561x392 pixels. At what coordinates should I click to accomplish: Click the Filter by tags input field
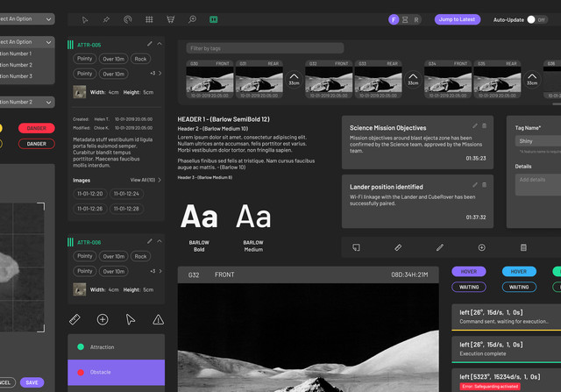pos(265,48)
